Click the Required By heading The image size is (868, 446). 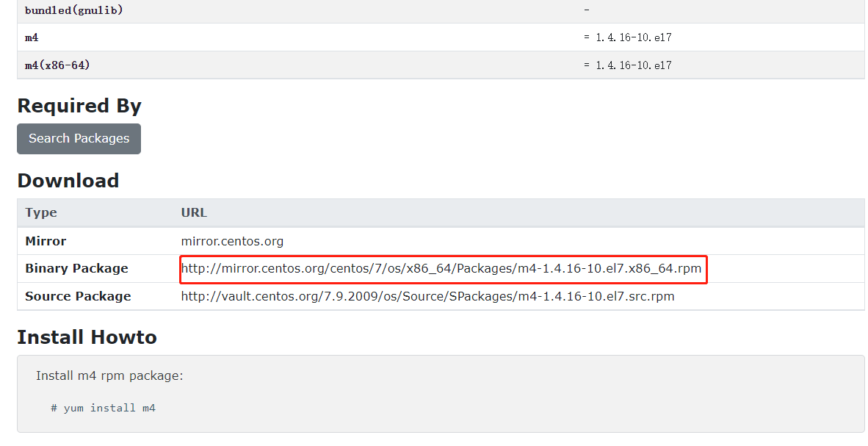click(x=79, y=106)
